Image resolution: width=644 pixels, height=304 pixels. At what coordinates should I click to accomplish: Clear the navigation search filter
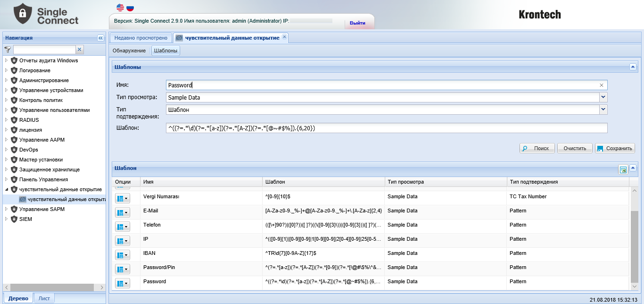[x=80, y=49]
